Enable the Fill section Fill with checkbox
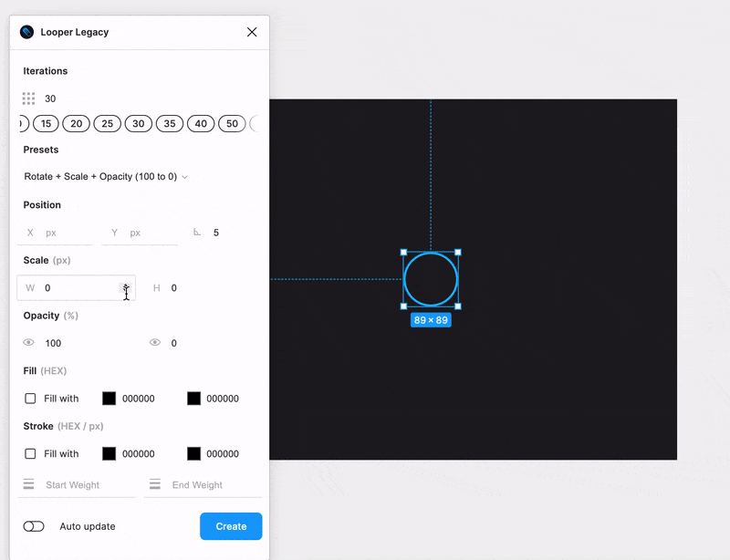 (x=30, y=399)
